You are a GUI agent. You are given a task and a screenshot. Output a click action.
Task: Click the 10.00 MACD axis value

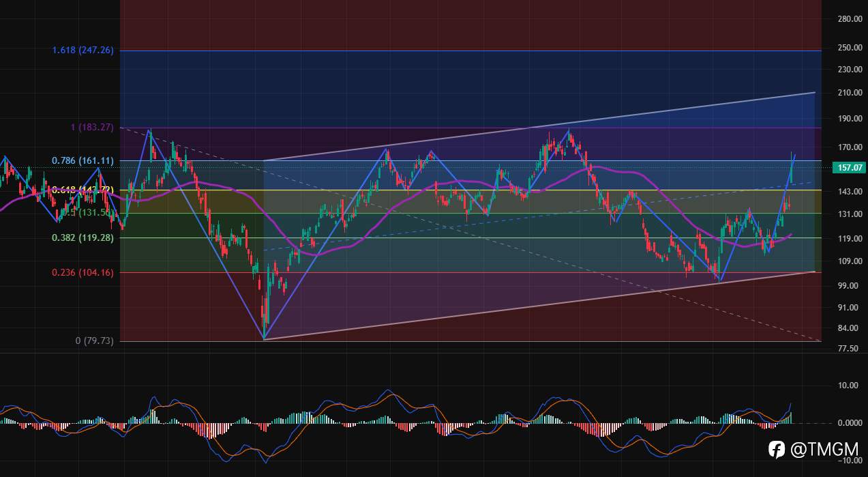click(x=848, y=386)
